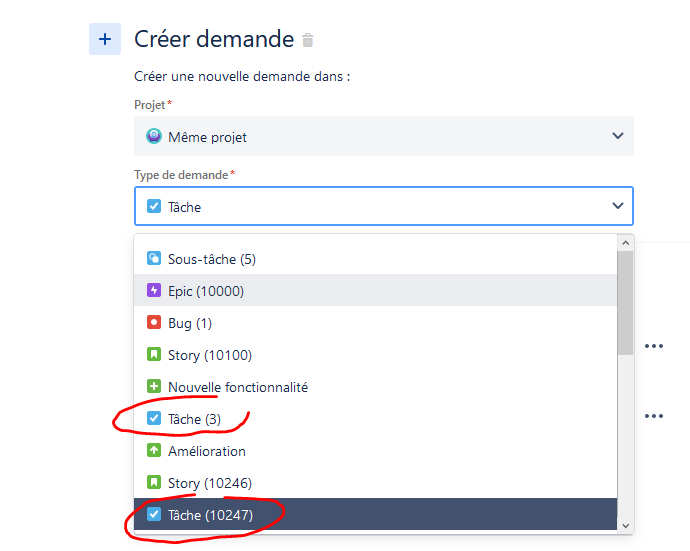Open the Projet dropdown showing Même projet
The height and width of the screenshot is (551, 690).
[384, 136]
